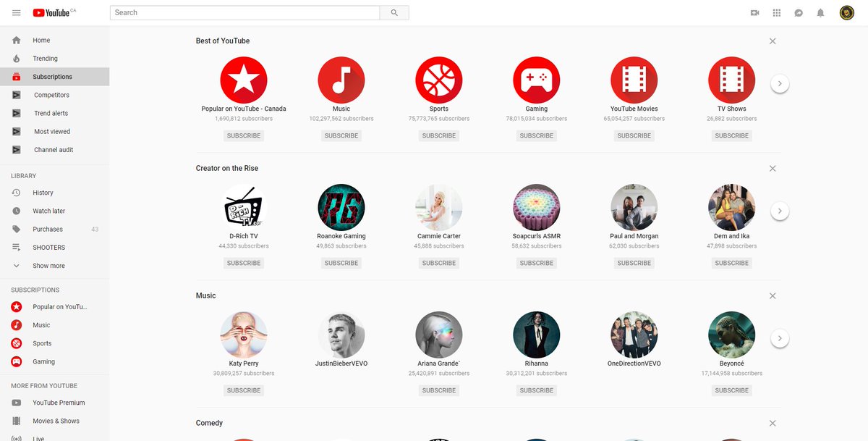Open the Music subscription in sidebar

click(55, 325)
